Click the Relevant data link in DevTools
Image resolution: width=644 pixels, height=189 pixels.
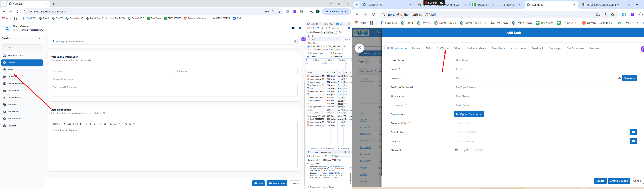point(315,187)
